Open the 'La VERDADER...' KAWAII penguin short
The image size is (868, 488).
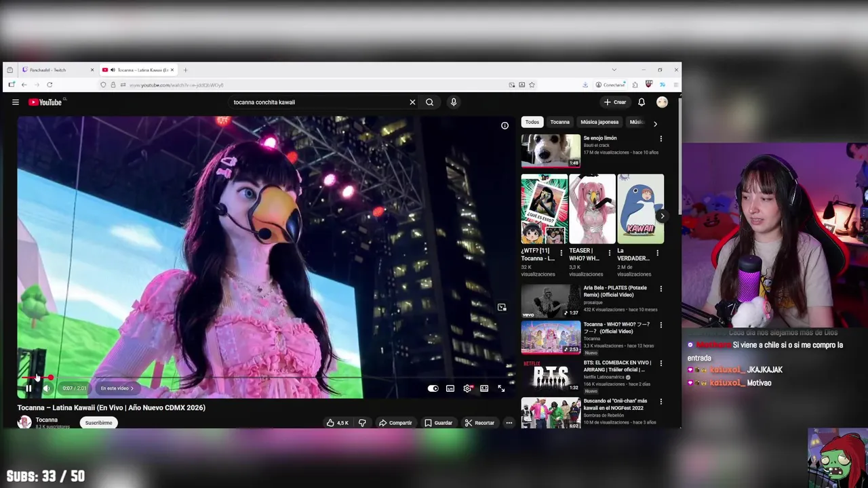tap(640, 209)
